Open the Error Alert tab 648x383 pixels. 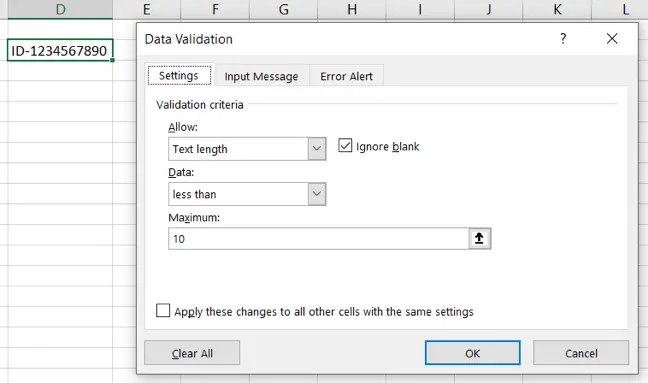click(x=346, y=76)
